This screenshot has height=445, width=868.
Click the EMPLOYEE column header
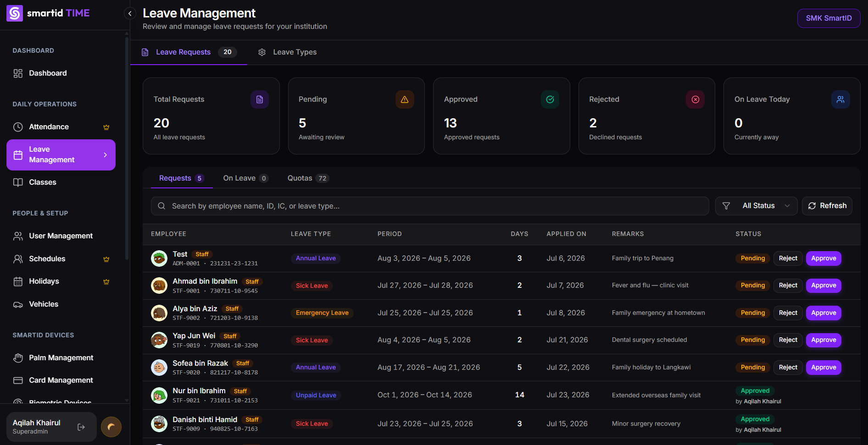pos(168,234)
